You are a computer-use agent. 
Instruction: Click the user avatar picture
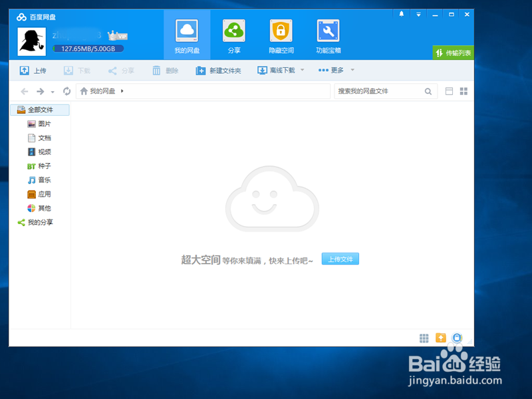click(x=31, y=41)
